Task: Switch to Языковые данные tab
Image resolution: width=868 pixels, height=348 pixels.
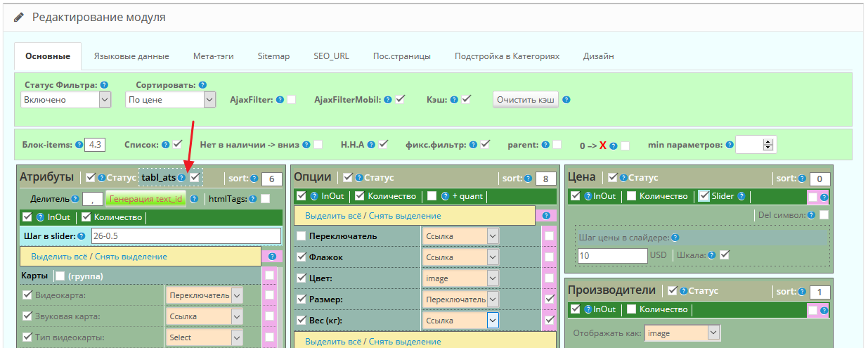Action: [x=131, y=56]
